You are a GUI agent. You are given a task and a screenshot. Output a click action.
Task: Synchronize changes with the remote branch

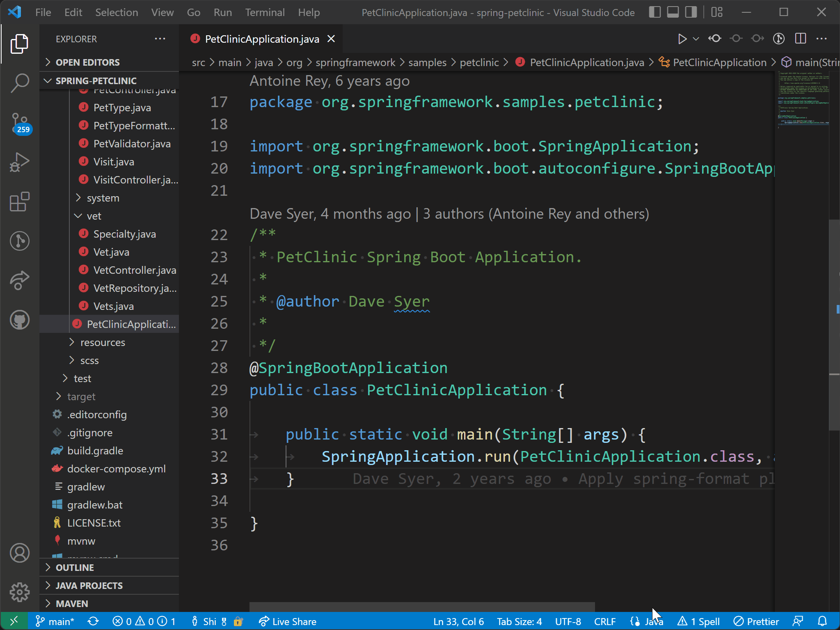click(93, 621)
